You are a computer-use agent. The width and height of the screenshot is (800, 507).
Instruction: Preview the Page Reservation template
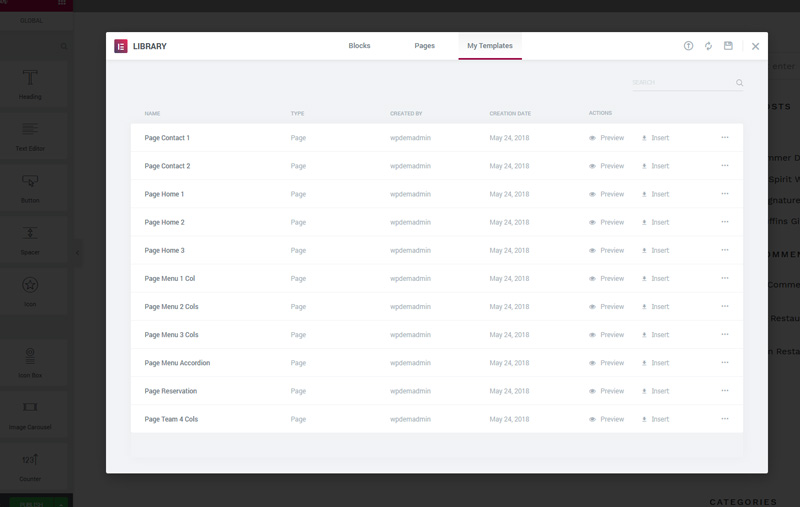607,391
